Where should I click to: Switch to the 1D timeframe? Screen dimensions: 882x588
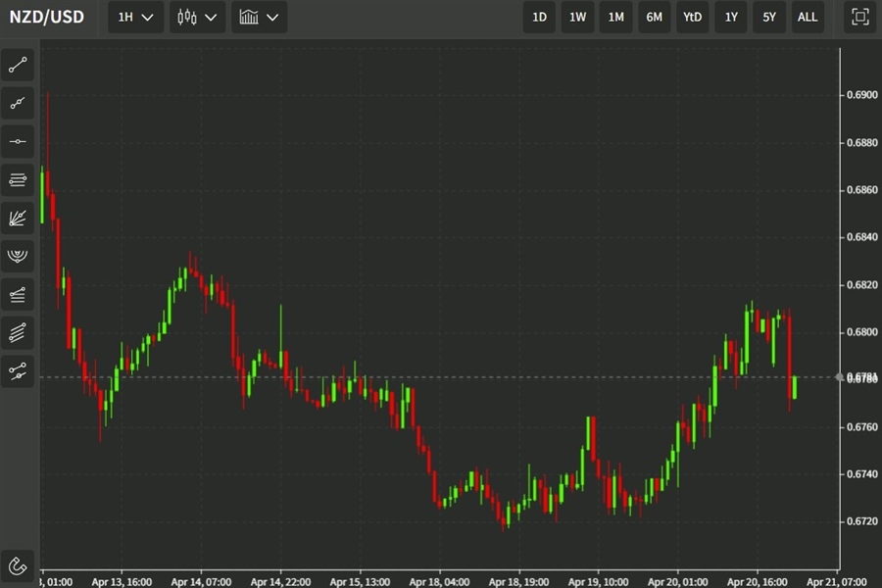[538, 17]
